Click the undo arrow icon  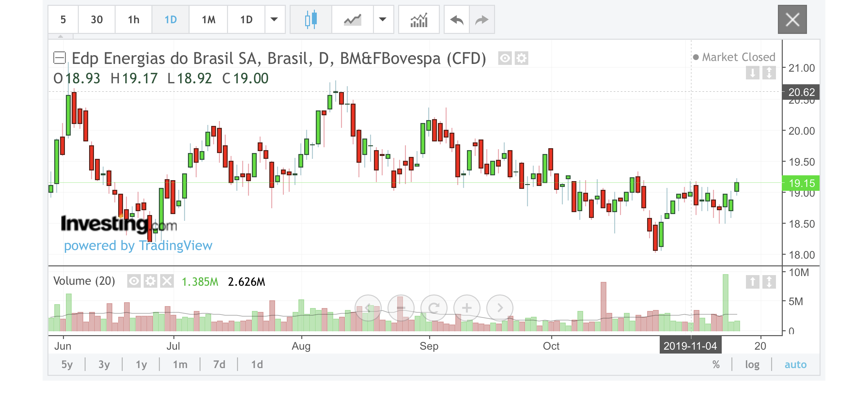[x=457, y=20]
